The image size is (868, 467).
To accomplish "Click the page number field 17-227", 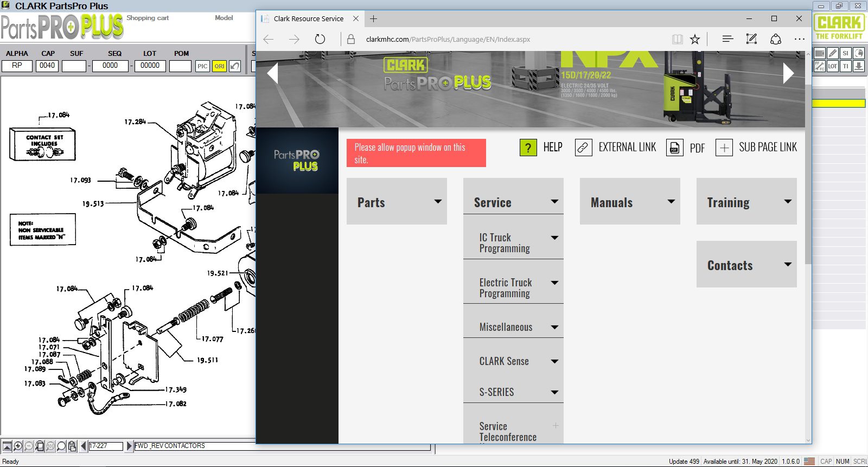I will 106,446.
